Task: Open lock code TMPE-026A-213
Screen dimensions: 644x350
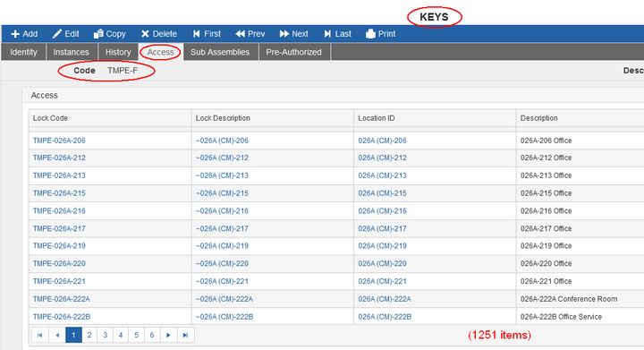Action: 59,175
